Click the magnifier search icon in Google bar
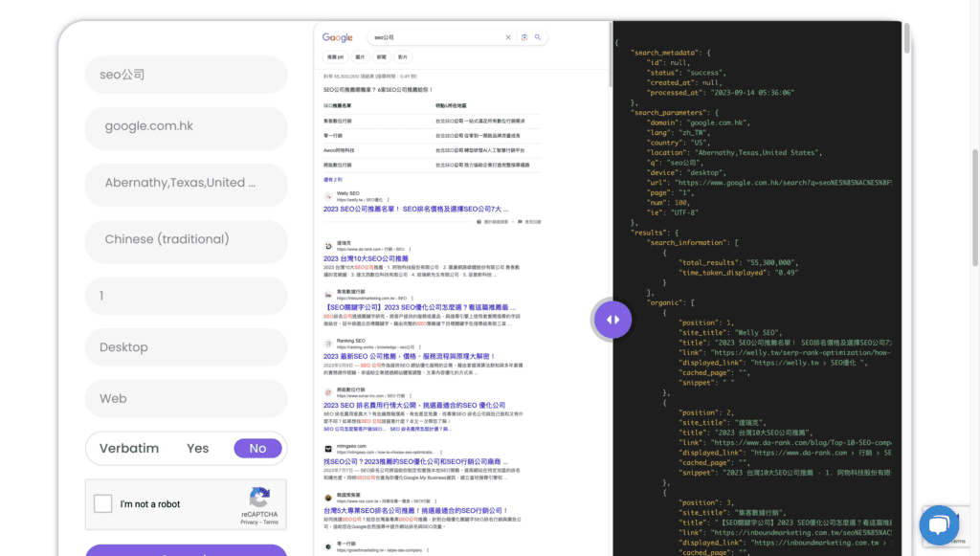Viewport: 980px width, 556px height. coord(538,37)
